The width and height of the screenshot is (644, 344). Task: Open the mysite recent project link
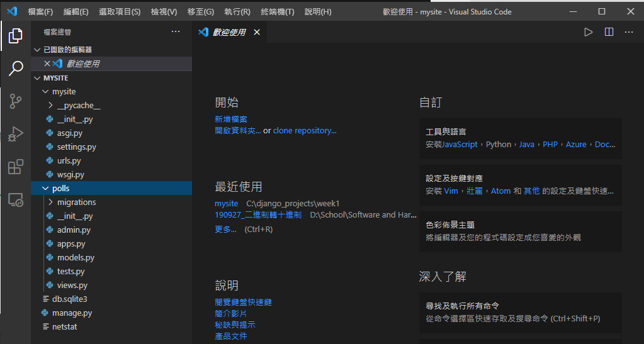coord(226,204)
